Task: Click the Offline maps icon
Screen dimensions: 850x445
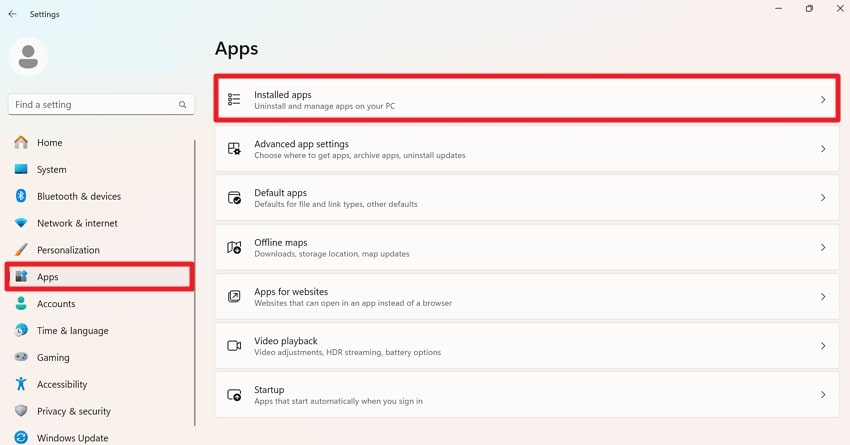Action: pos(234,247)
